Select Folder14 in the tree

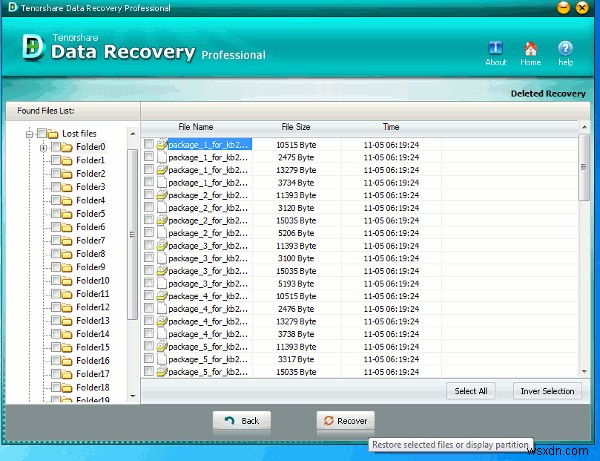[93, 334]
